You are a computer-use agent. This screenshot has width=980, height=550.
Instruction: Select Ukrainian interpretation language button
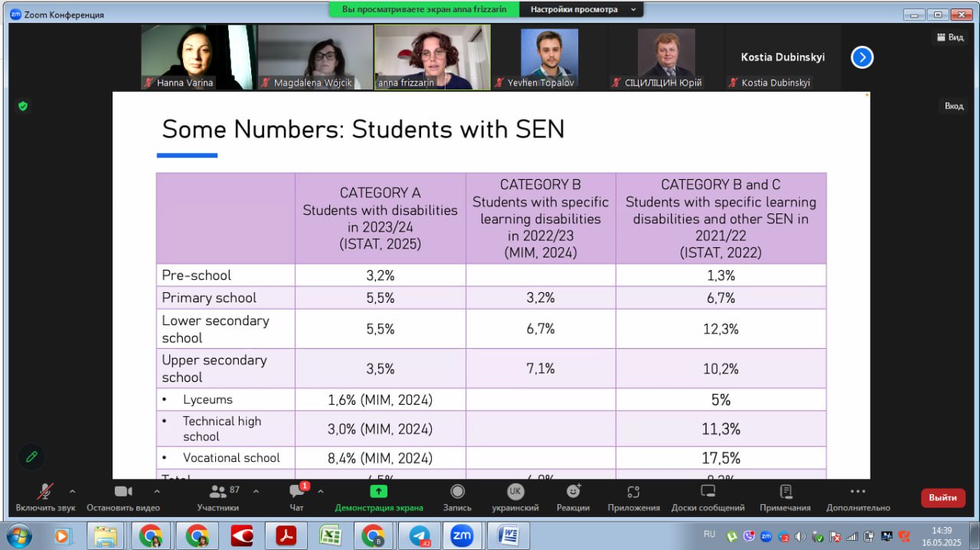[515, 492]
